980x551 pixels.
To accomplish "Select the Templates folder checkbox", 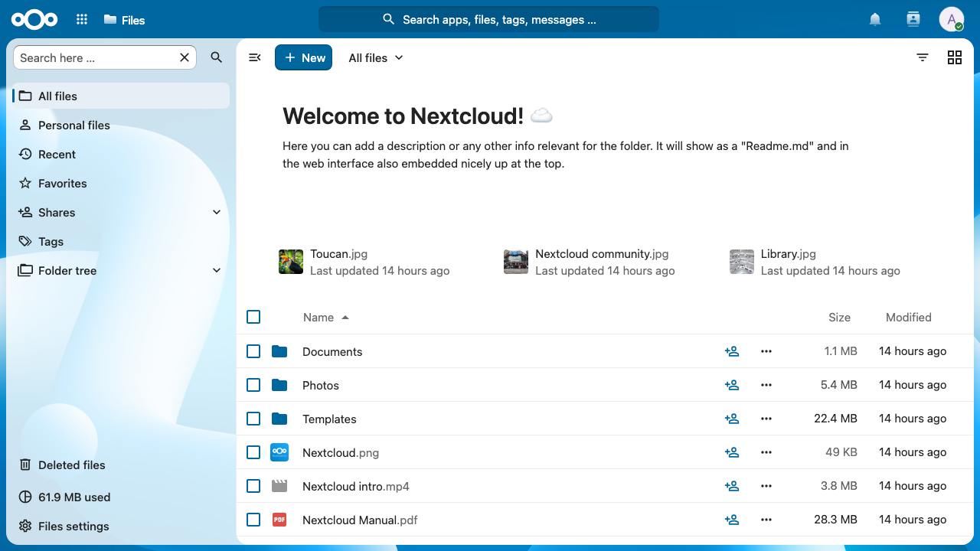I will tap(253, 419).
